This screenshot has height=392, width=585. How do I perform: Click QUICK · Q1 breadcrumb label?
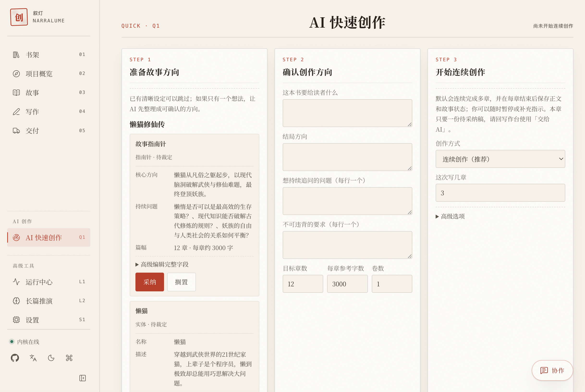(x=141, y=26)
